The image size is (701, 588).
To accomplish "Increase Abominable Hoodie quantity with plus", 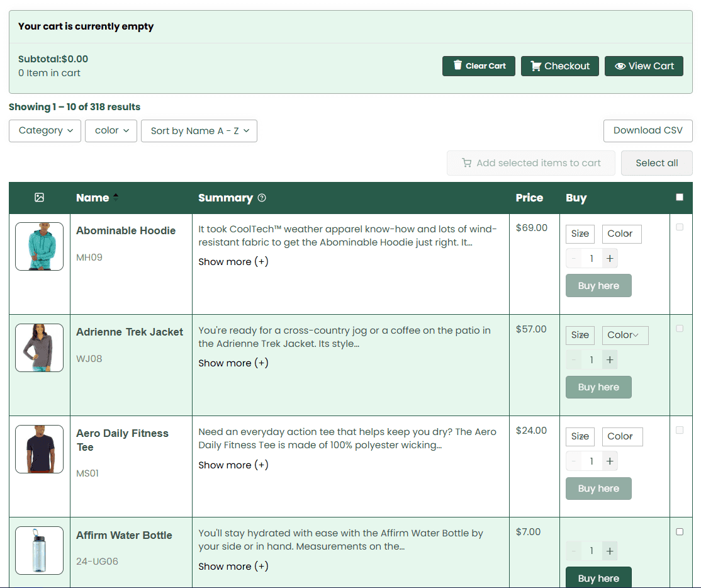I will tap(609, 259).
